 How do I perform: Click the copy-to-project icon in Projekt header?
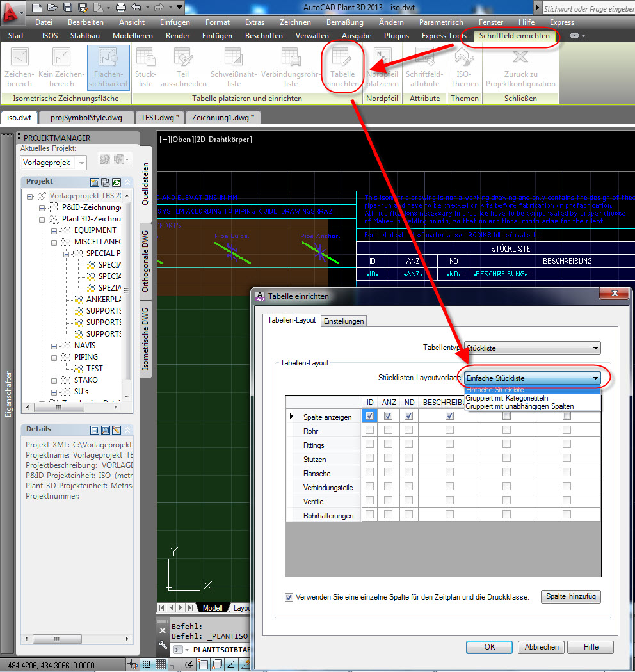[106, 182]
